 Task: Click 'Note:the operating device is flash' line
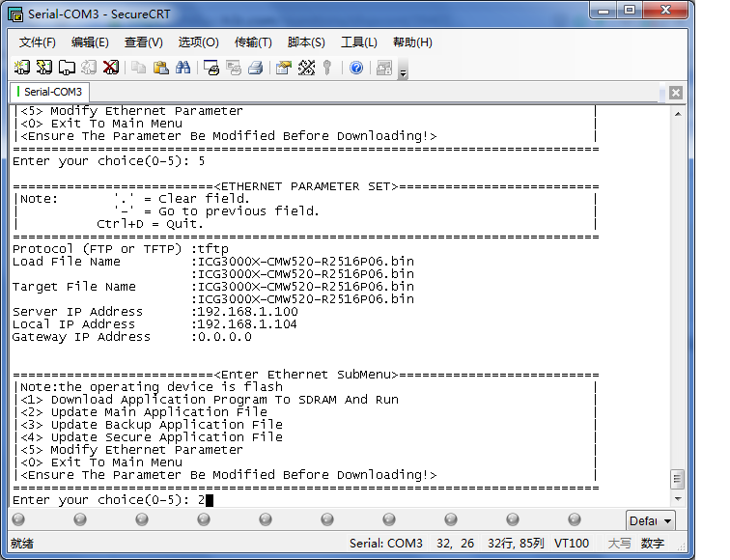tap(152, 387)
